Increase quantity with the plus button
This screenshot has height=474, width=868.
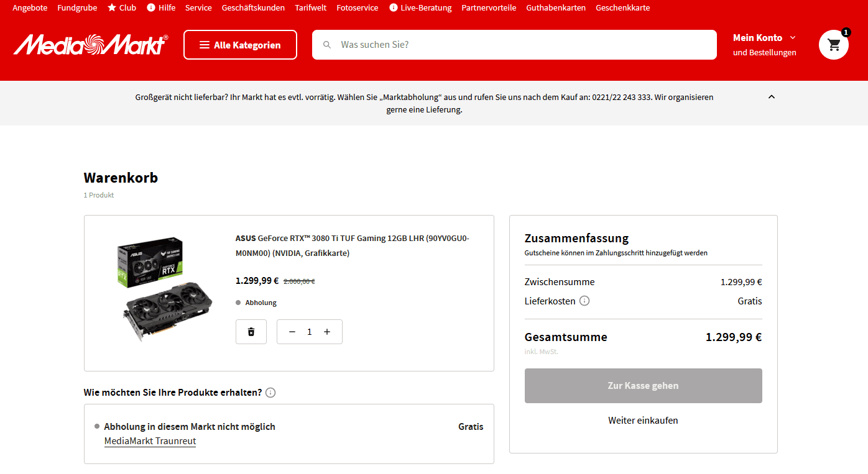click(327, 332)
